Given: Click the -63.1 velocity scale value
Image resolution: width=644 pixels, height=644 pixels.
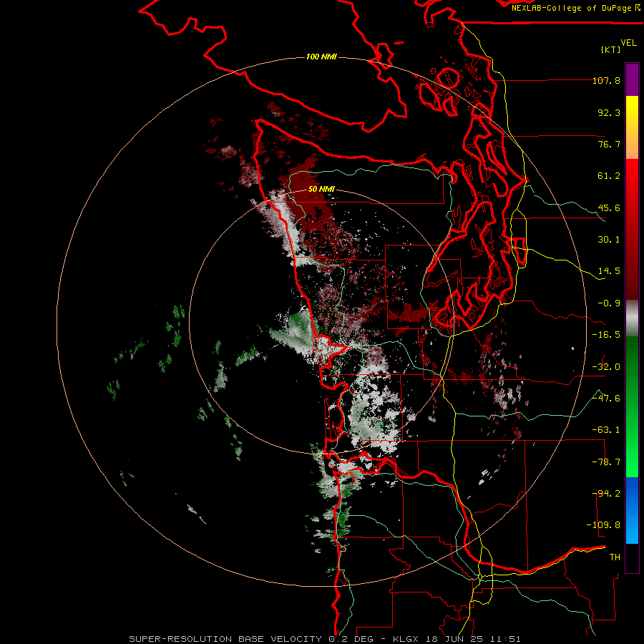Looking at the screenshot, I should pyautogui.click(x=606, y=430).
